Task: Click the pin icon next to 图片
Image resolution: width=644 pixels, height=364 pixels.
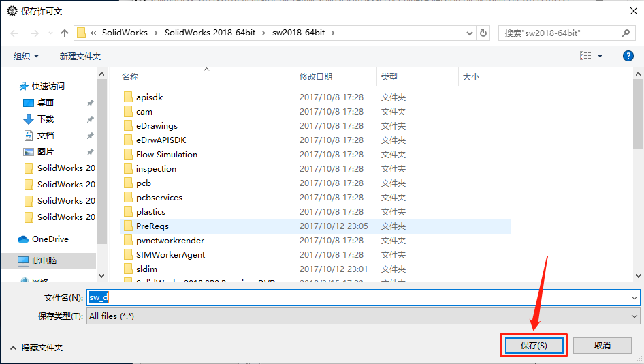Action: click(91, 152)
